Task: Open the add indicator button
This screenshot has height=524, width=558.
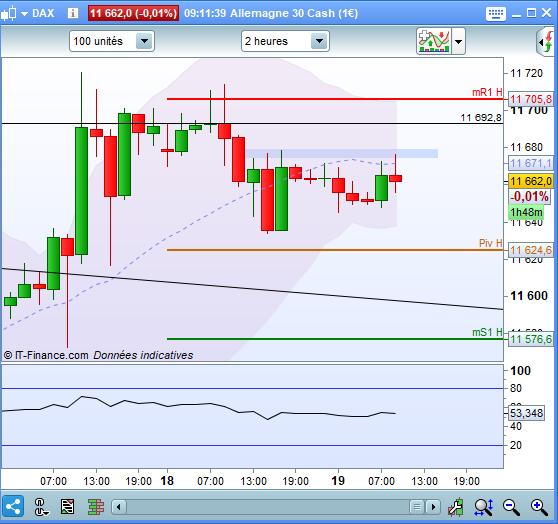Action: pos(434,41)
